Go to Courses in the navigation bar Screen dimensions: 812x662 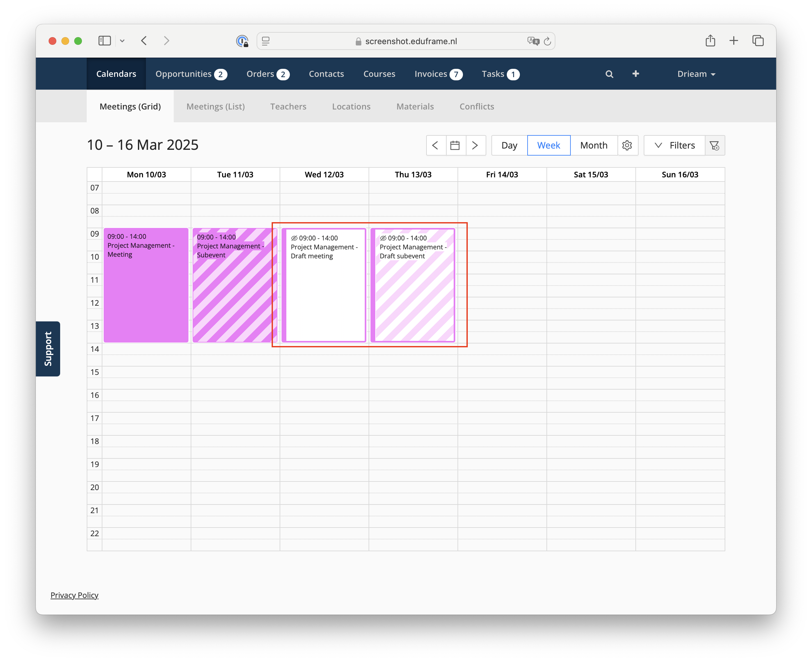(379, 74)
